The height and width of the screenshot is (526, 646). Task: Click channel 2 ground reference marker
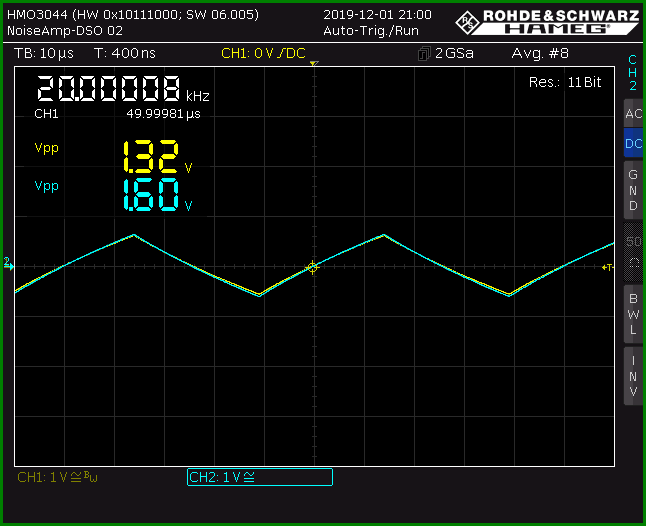click(8, 264)
